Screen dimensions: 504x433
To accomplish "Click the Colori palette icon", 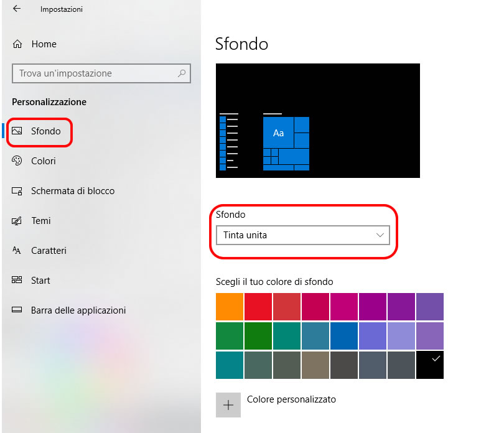I will coord(17,161).
